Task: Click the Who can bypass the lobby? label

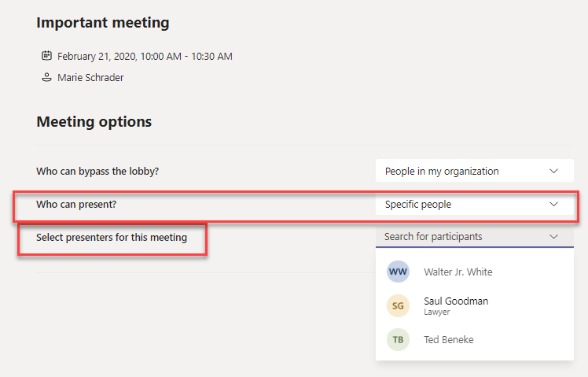Action: point(97,172)
